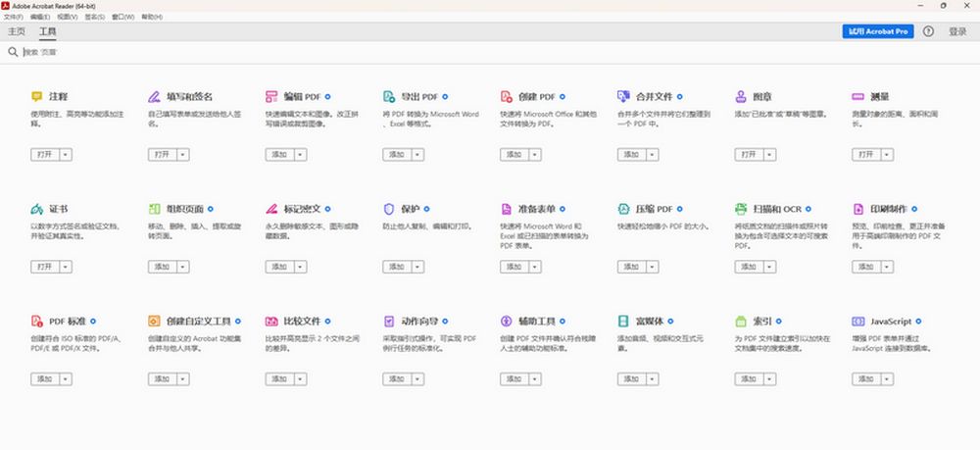Click the 测量 ruler icon

[x=858, y=97]
